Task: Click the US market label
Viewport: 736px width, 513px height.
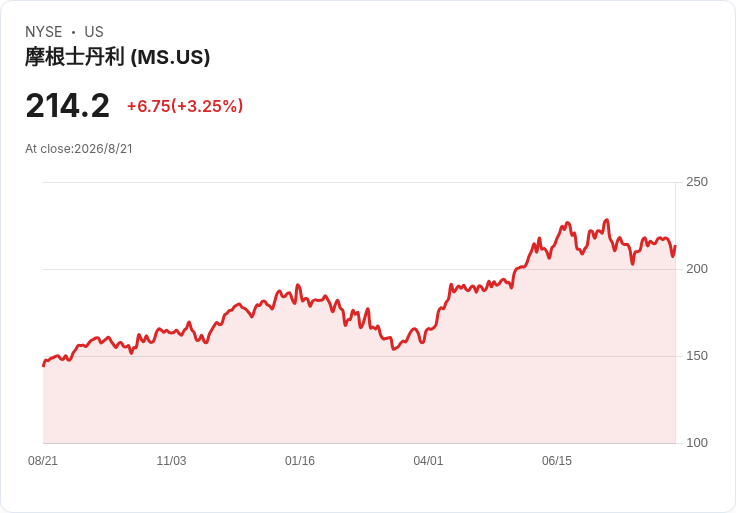Action: (94, 32)
